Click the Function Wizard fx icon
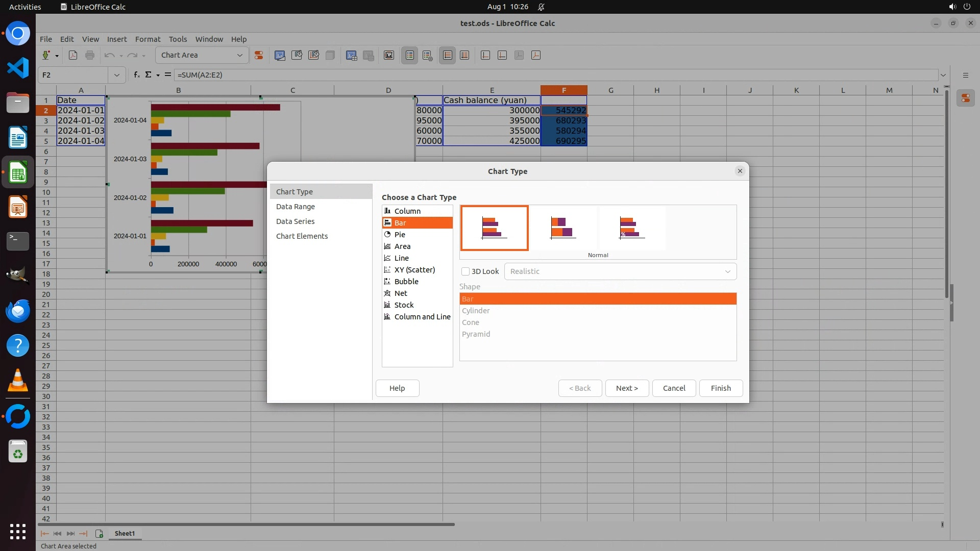The height and width of the screenshot is (551, 980). (136, 75)
